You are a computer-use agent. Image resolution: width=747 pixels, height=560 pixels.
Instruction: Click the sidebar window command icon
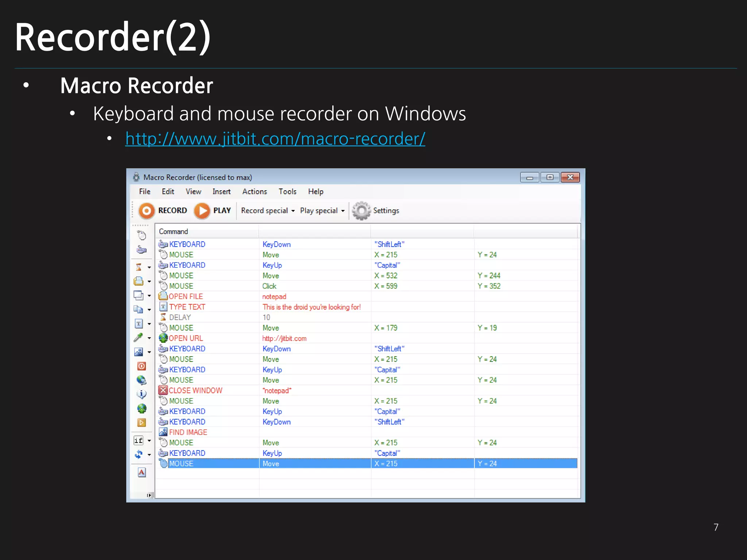139,295
